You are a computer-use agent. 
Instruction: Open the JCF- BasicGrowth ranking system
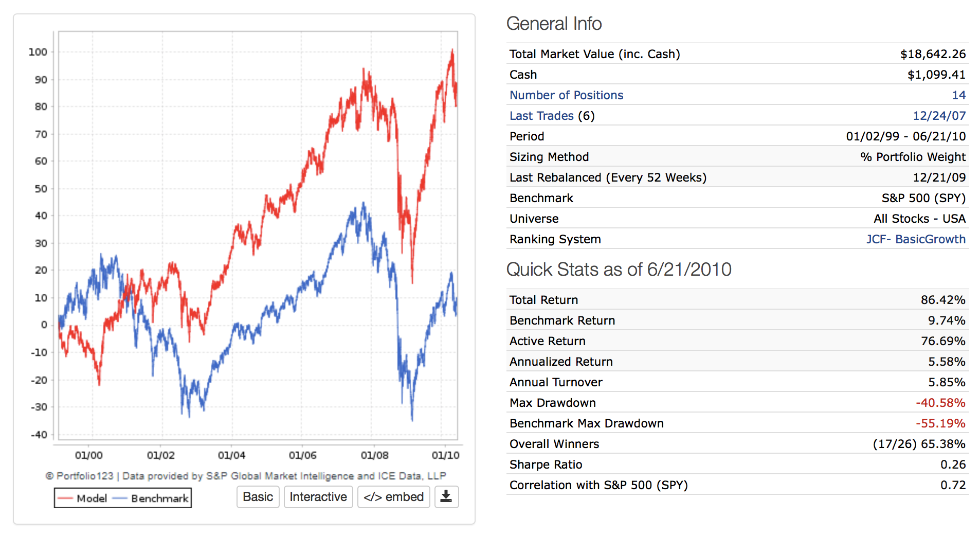(x=915, y=239)
